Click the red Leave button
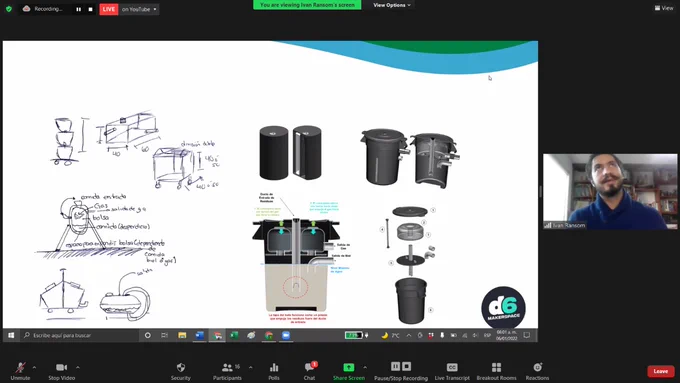 (x=660, y=371)
